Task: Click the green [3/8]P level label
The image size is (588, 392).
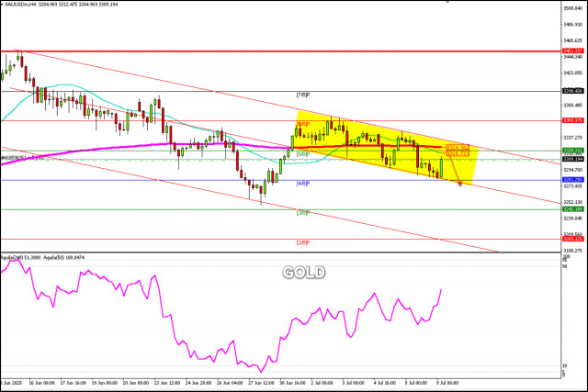Action: tap(303, 213)
